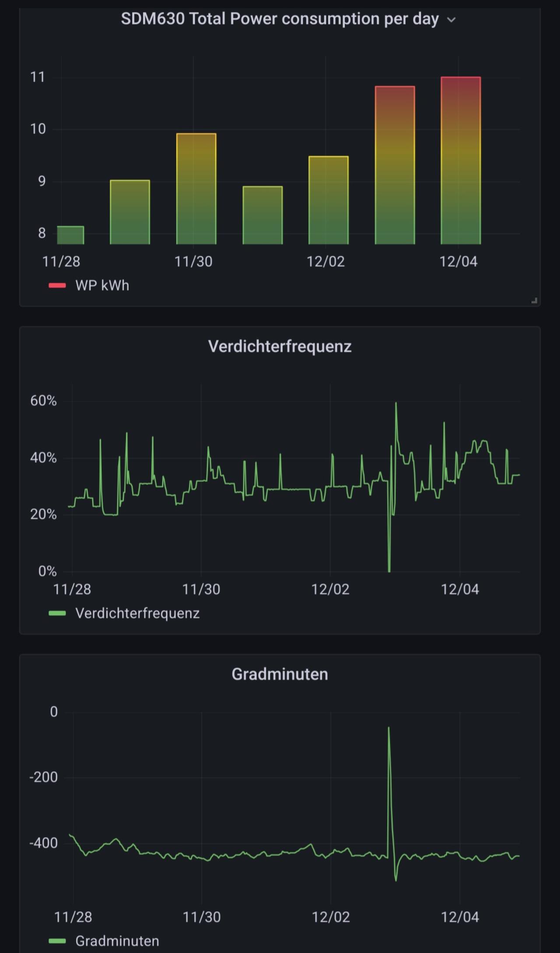
Task: Click the red WP kWh legend color swatch
Action: [x=57, y=285]
